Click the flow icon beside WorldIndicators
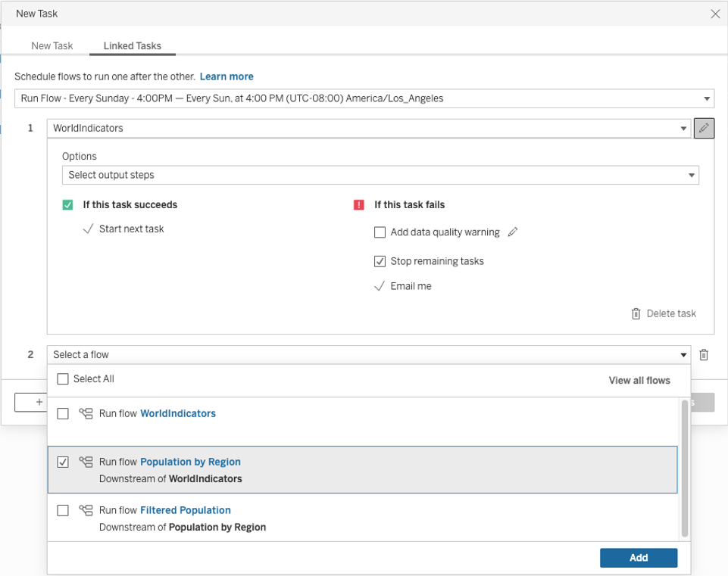The height and width of the screenshot is (576, 728). point(86,413)
